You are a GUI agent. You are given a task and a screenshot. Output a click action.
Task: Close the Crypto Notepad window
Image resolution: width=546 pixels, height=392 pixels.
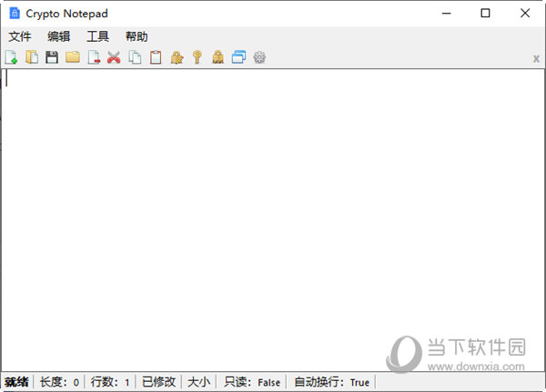pyautogui.click(x=525, y=14)
